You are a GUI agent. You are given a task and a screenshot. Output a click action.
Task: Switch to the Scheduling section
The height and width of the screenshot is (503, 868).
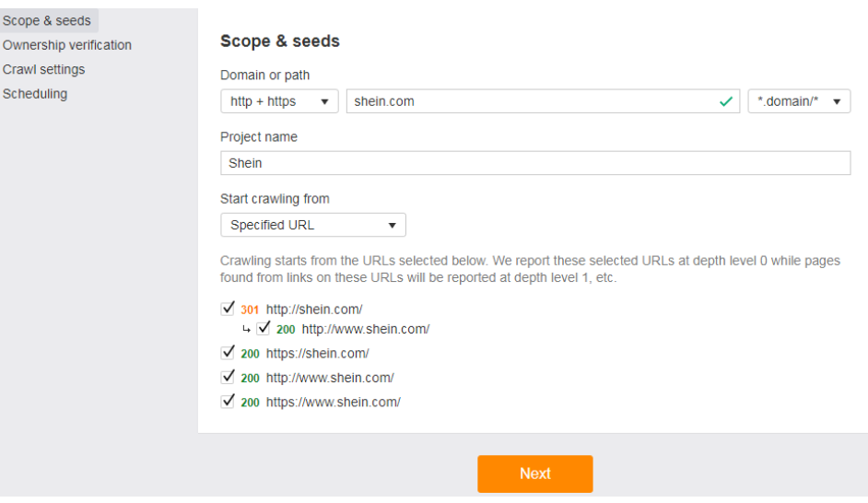(35, 94)
